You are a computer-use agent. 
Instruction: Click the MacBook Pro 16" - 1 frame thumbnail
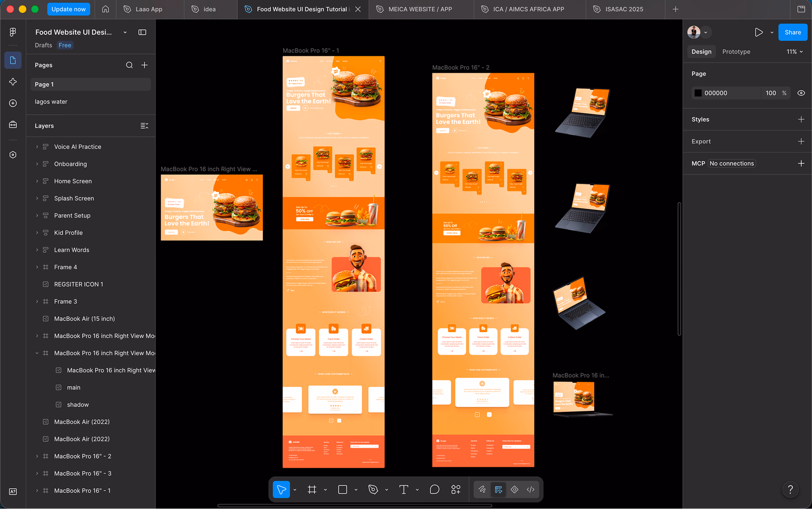tap(333, 262)
